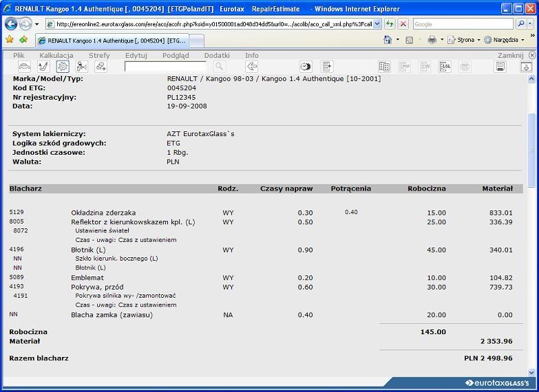Open the Edytuj menu

click(x=136, y=55)
